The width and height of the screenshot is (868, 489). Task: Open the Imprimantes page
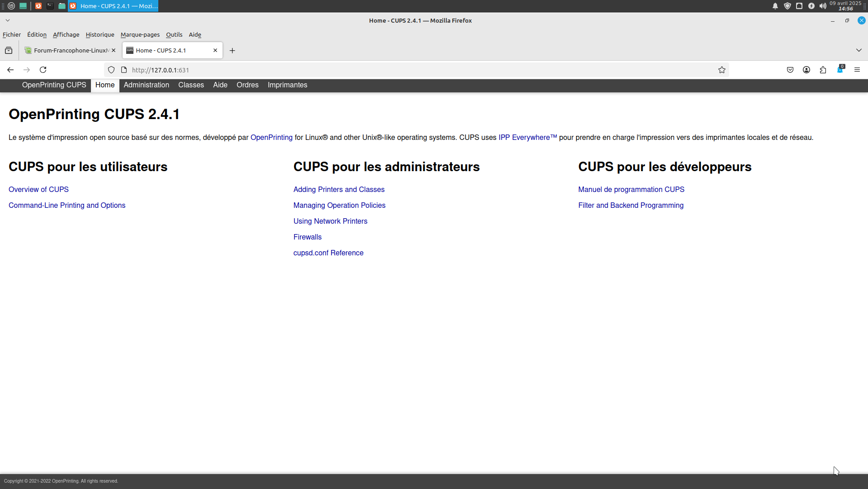coord(288,85)
